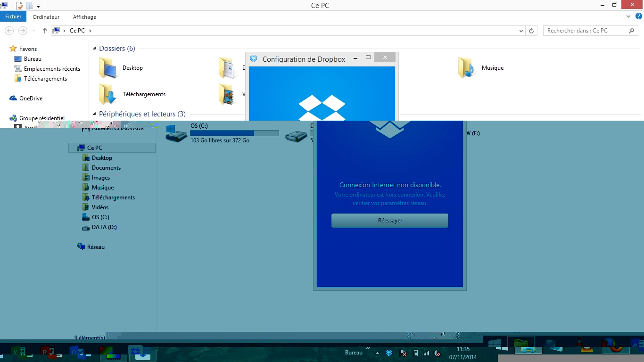Click the Forward navigation arrow

click(22, 31)
